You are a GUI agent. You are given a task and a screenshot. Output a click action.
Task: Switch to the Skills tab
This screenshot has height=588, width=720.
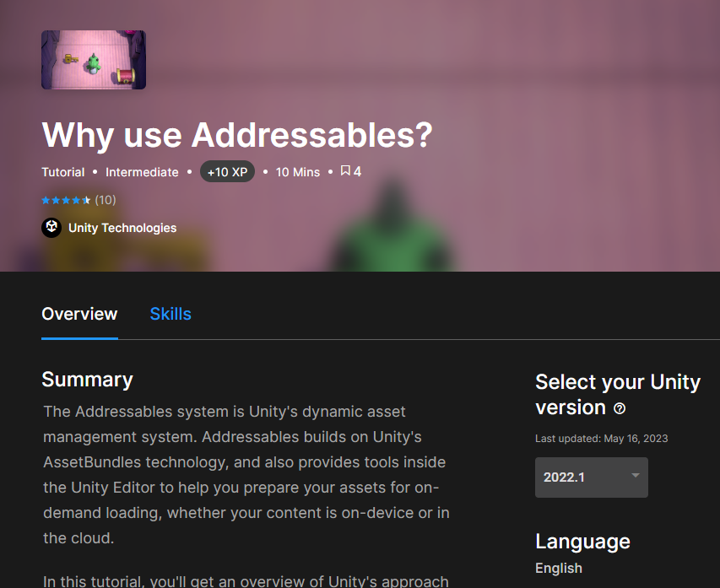coord(171,314)
